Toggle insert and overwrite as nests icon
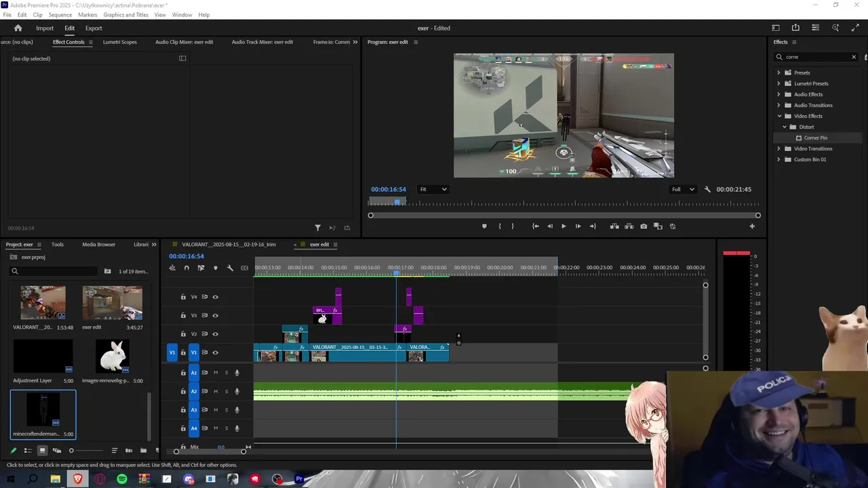Screen dimensions: 868x488 (x=172, y=268)
